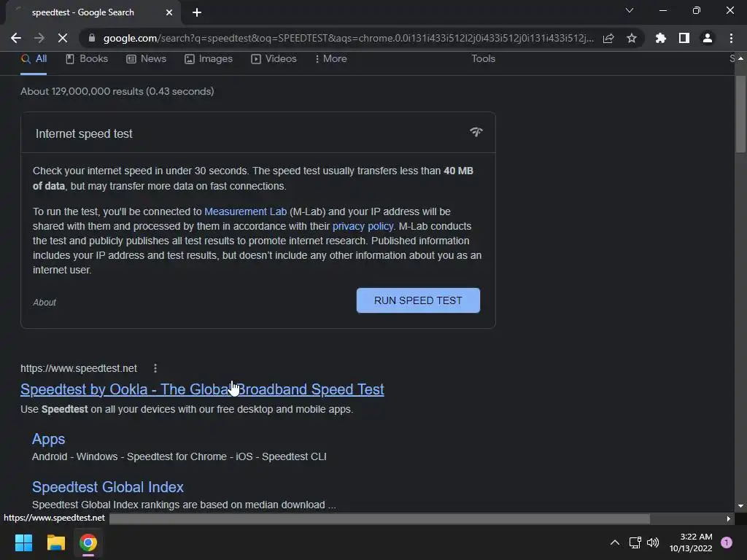Go back to the previous page
747x560 pixels.
pos(16,38)
